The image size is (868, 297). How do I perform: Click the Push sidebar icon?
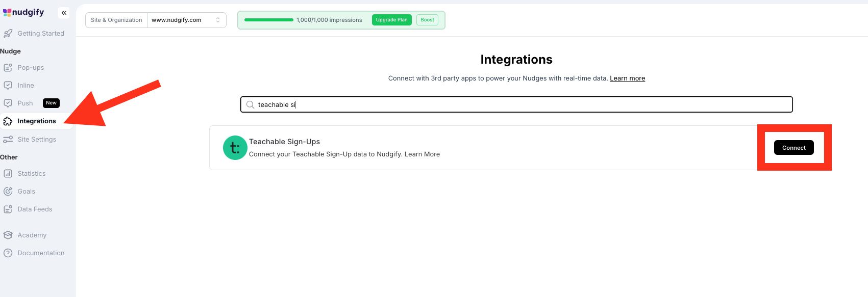[x=8, y=103]
